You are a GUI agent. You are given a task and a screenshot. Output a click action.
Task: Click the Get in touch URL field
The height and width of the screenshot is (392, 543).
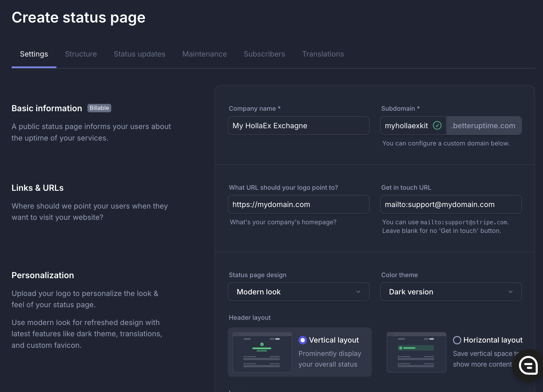pyautogui.click(x=451, y=204)
